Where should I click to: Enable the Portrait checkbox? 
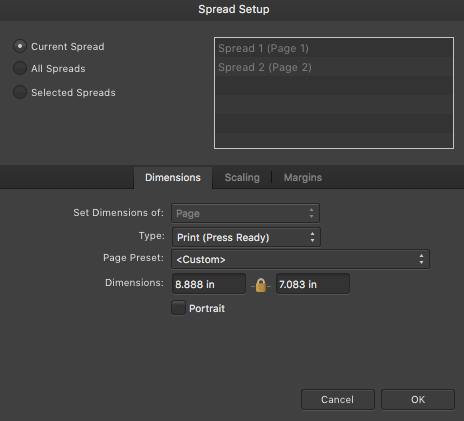tap(178, 308)
